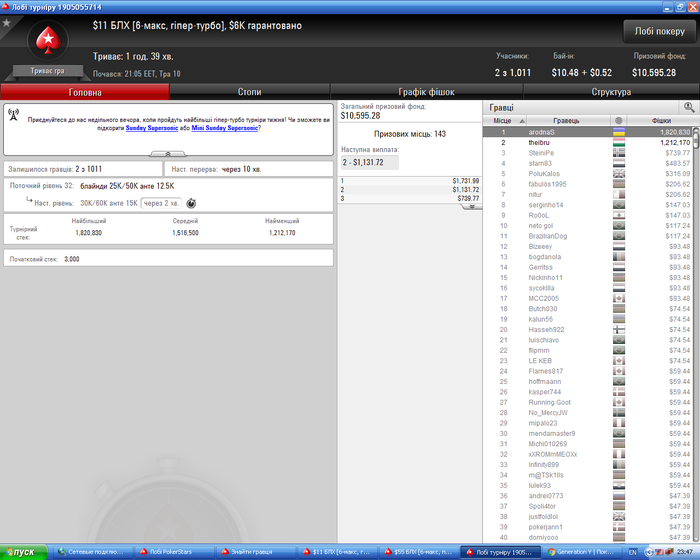Click the EN language indicator in tray
The width and height of the screenshot is (700, 560).
point(633,552)
